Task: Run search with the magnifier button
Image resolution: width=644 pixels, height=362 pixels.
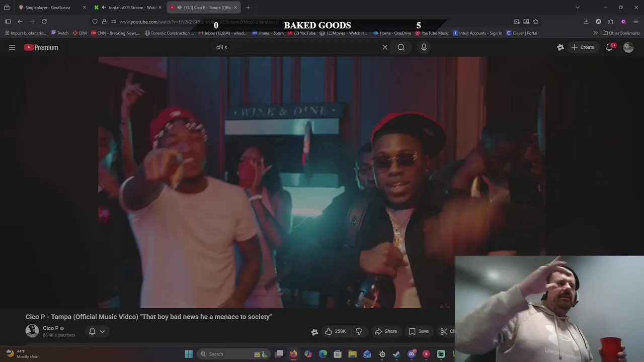Action: (401, 47)
